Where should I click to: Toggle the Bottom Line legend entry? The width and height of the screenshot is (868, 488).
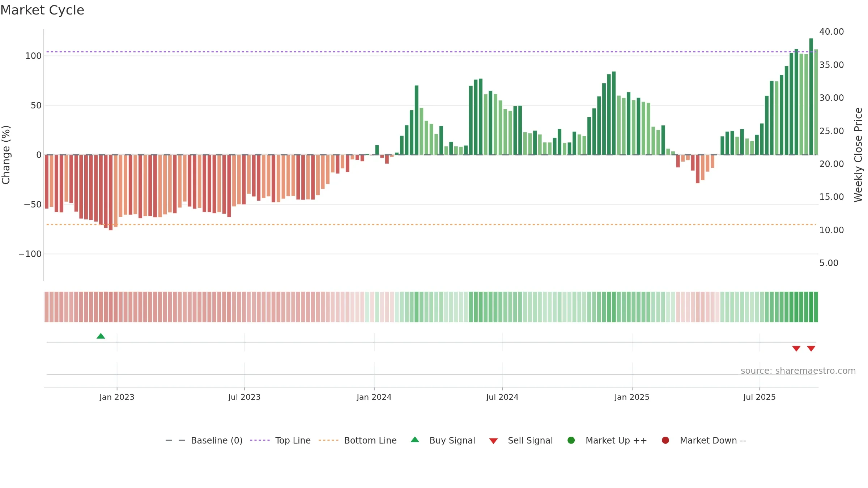(x=358, y=440)
